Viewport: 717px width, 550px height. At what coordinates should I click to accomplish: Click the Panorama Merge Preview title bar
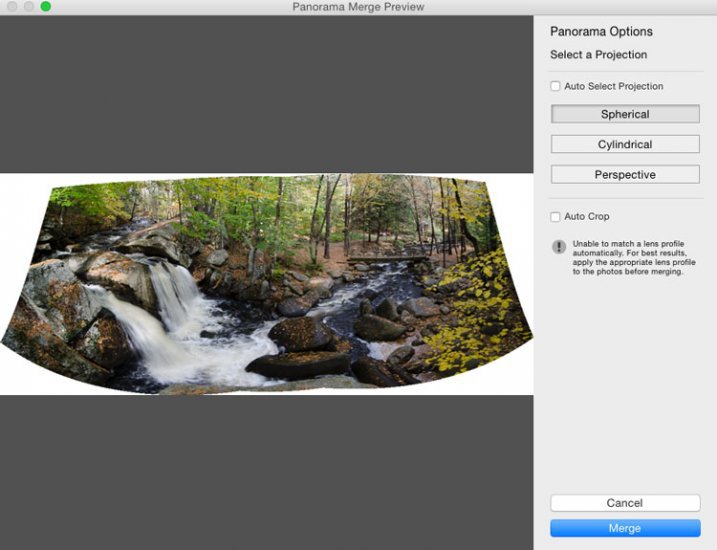(x=358, y=7)
